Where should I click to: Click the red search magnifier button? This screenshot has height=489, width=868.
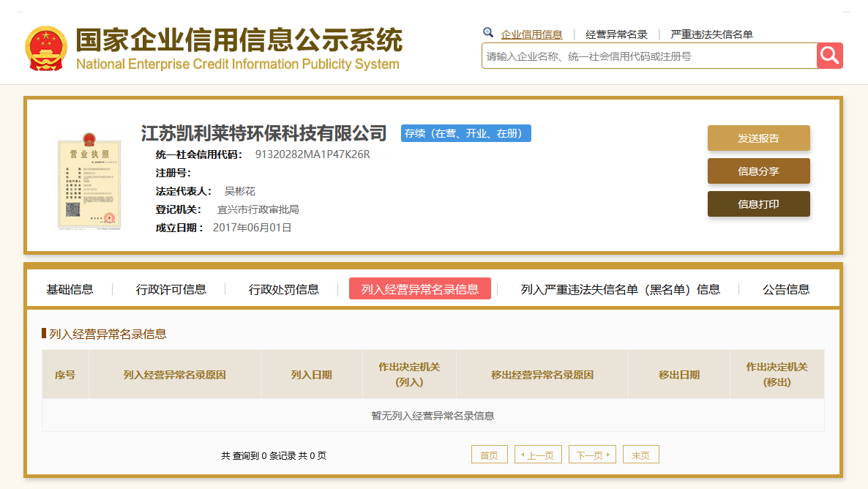(829, 56)
